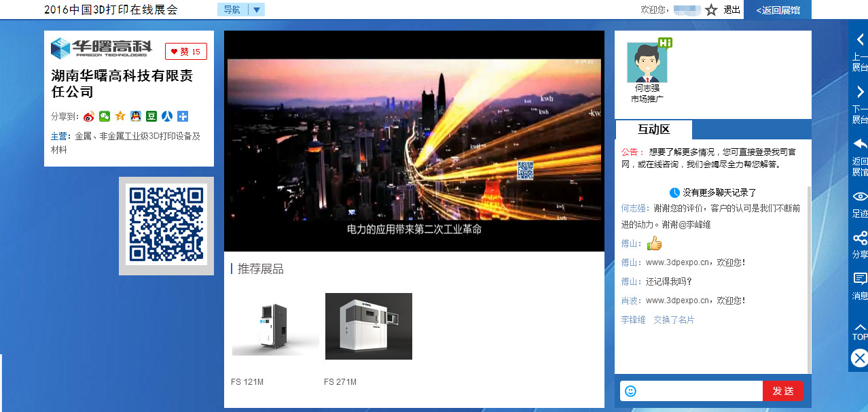Open FS 271M product thumbnail
868x412 pixels.
click(x=368, y=326)
